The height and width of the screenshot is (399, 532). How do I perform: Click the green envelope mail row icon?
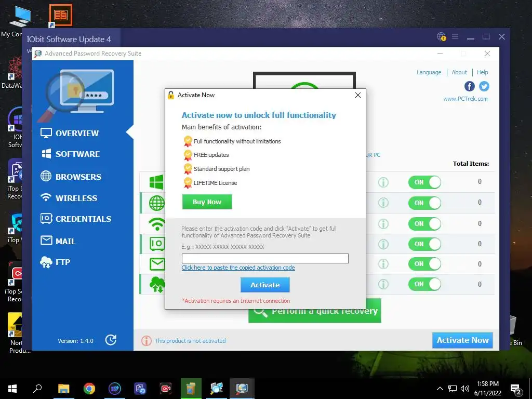157,264
